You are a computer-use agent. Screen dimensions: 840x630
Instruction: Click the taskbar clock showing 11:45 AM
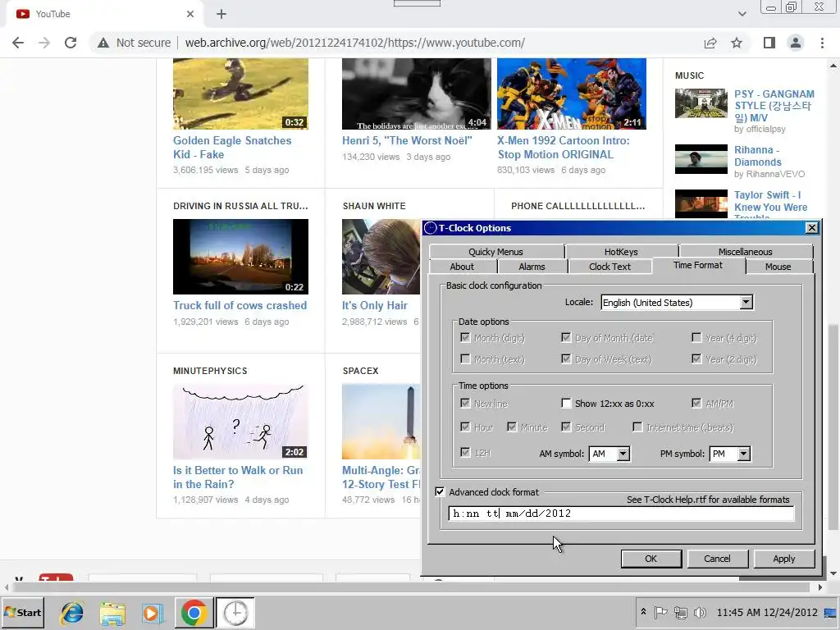(767, 612)
